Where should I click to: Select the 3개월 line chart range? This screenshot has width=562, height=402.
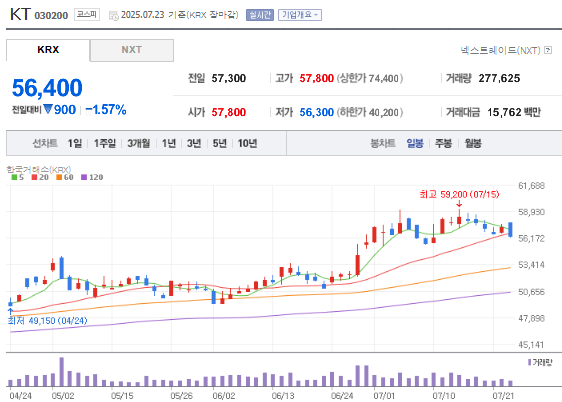pos(139,143)
